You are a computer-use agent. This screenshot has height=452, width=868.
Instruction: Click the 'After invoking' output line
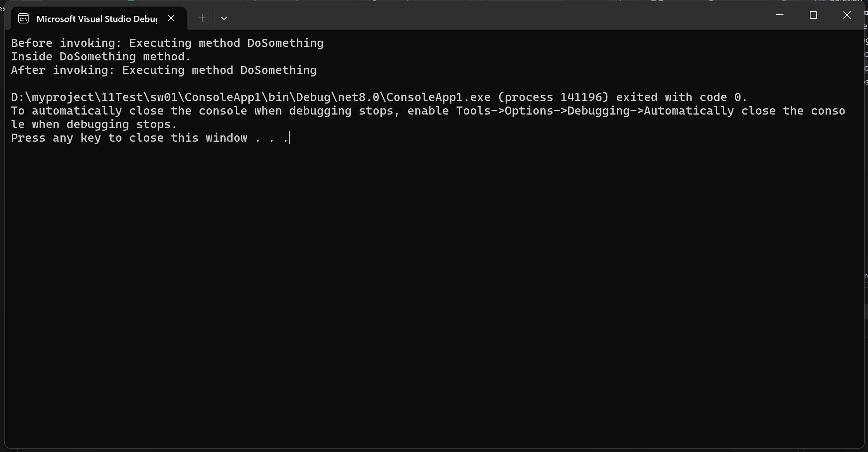164,70
